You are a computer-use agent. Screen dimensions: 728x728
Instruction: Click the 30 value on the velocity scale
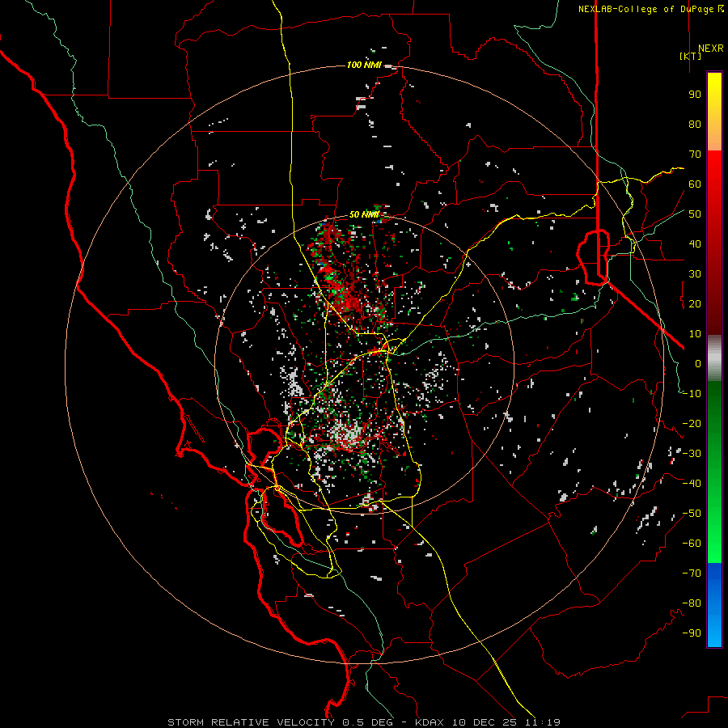[695, 274]
